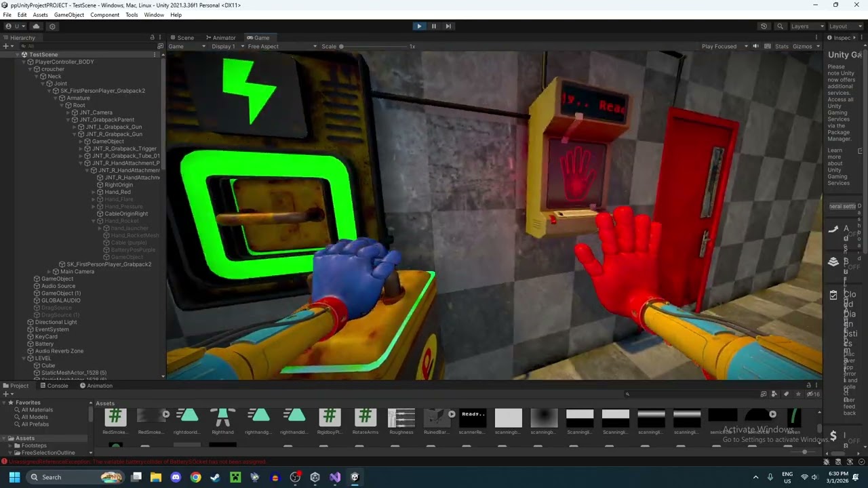Open All Materials favorite search

tap(37, 410)
